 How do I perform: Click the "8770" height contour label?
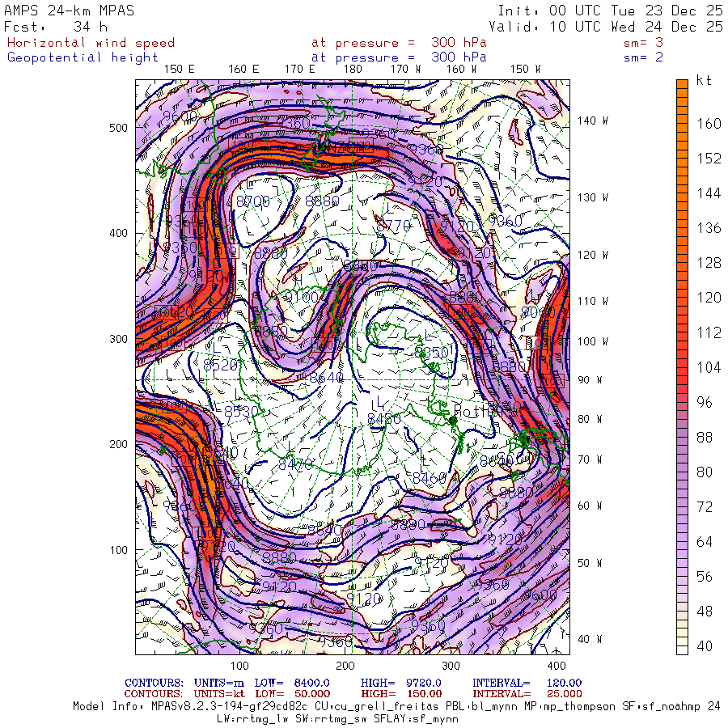point(394,226)
